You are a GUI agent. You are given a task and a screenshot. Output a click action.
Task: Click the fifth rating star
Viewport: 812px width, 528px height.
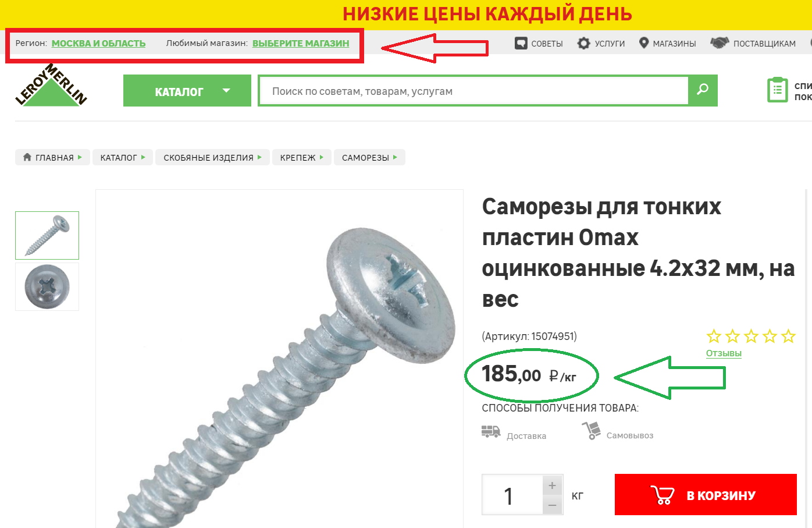[x=788, y=336]
